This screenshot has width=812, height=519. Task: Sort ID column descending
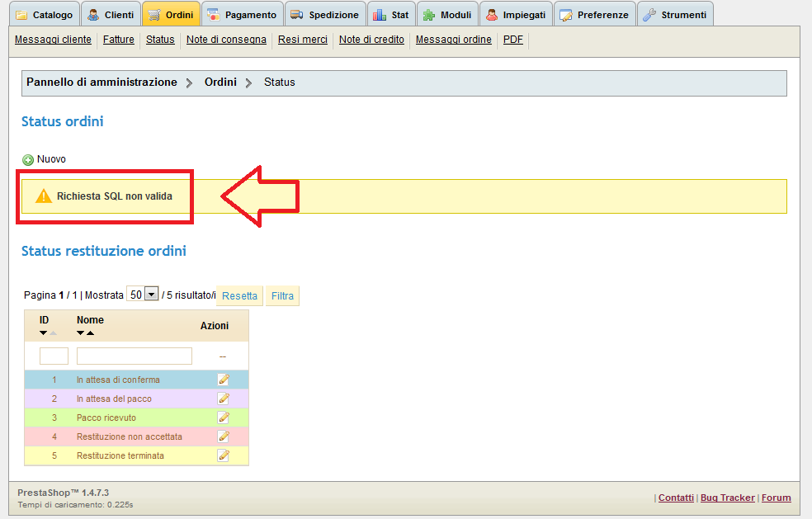(x=44, y=333)
